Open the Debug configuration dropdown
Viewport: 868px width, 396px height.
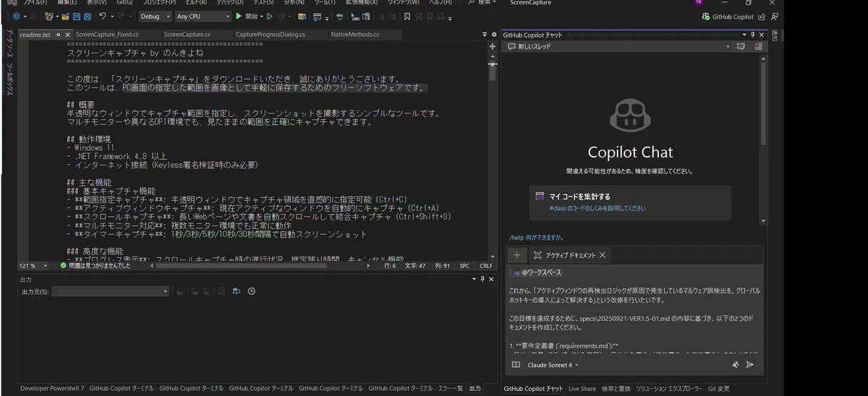tap(156, 16)
